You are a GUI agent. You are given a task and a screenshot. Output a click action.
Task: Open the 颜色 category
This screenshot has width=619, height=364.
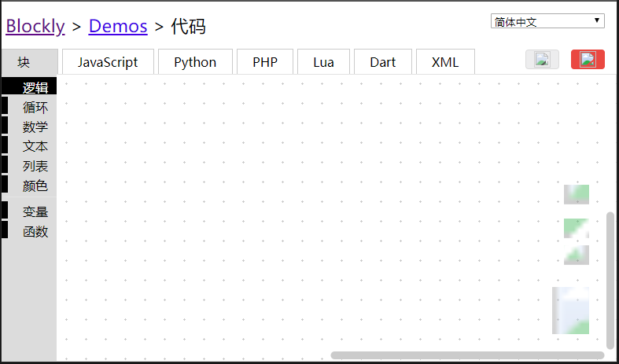[x=29, y=186]
